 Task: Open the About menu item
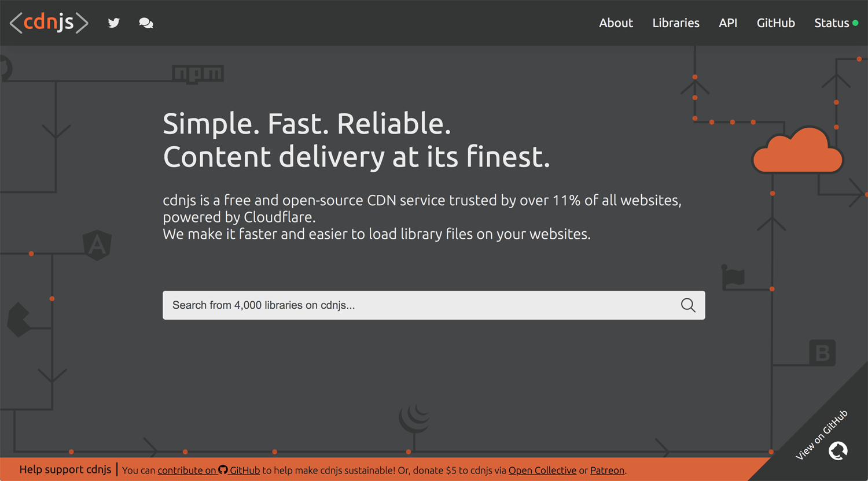tap(616, 23)
